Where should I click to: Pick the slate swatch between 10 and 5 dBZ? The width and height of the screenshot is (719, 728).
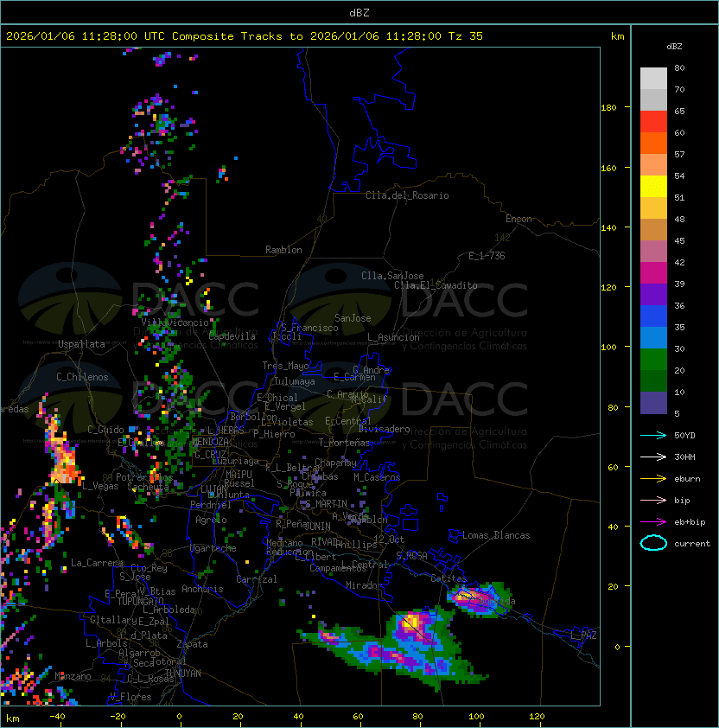(653, 403)
